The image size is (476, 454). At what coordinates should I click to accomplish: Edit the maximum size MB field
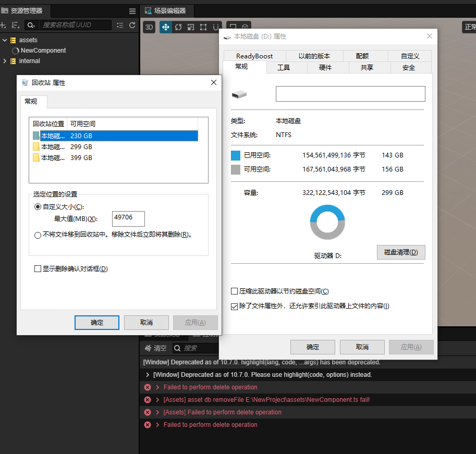point(128,219)
